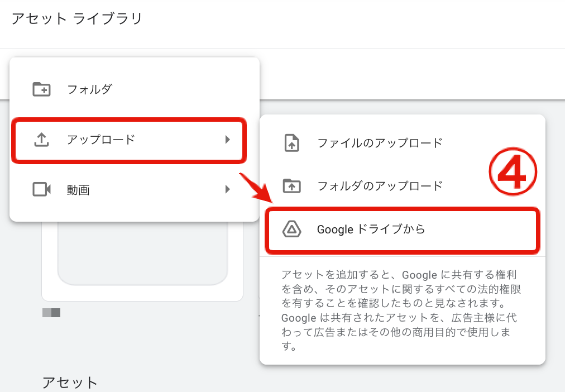Choose ファイルのアップロード from the submenu
Viewport: 565px width, 392px height.
(380, 143)
